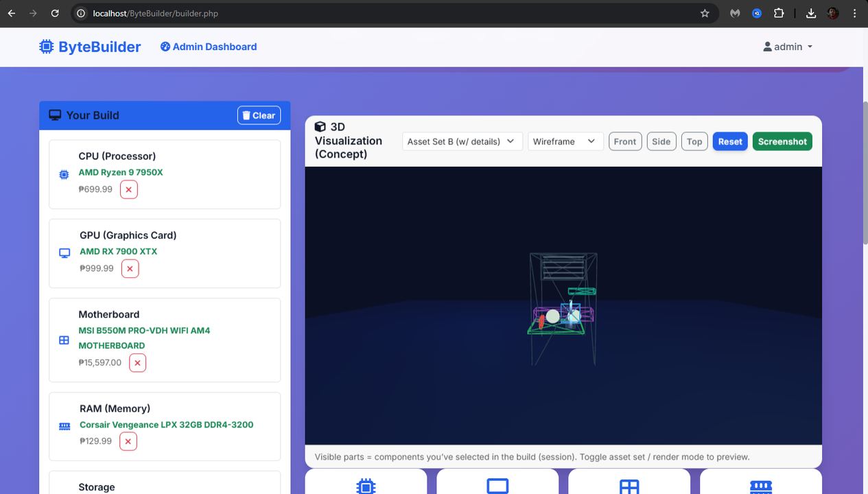
Task: Switch to Front camera view
Action: click(625, 141)
